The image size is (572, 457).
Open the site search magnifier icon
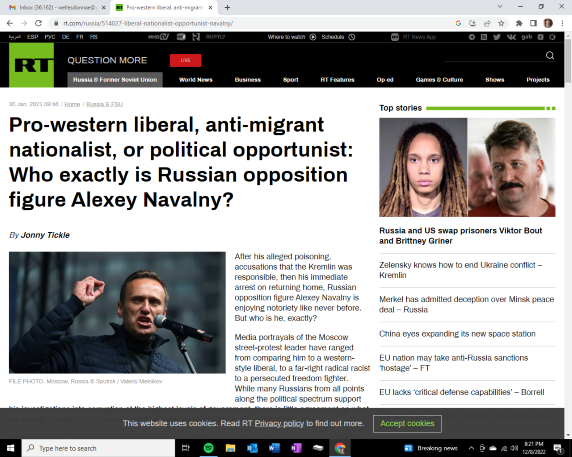(550, 55)
